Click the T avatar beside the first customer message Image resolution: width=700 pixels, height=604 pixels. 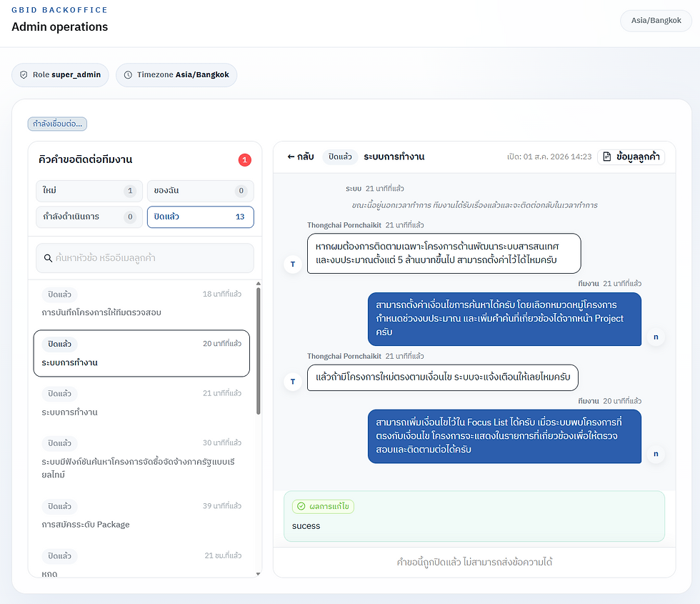(x=293, y=264)
